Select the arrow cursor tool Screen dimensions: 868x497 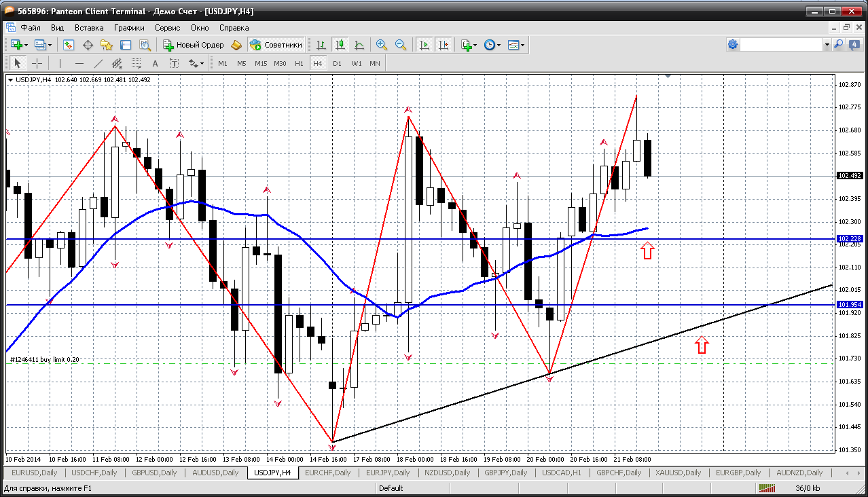18,63
